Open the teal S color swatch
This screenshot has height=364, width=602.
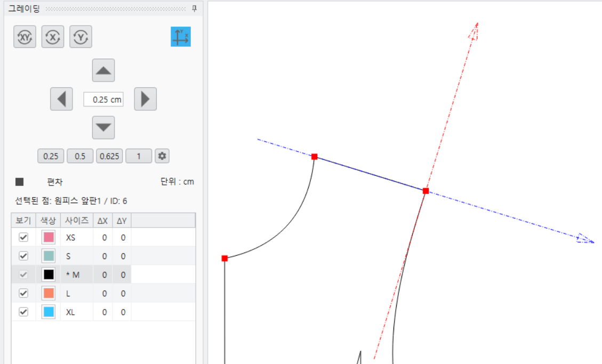pyautogui.click(x=49, y=256)
